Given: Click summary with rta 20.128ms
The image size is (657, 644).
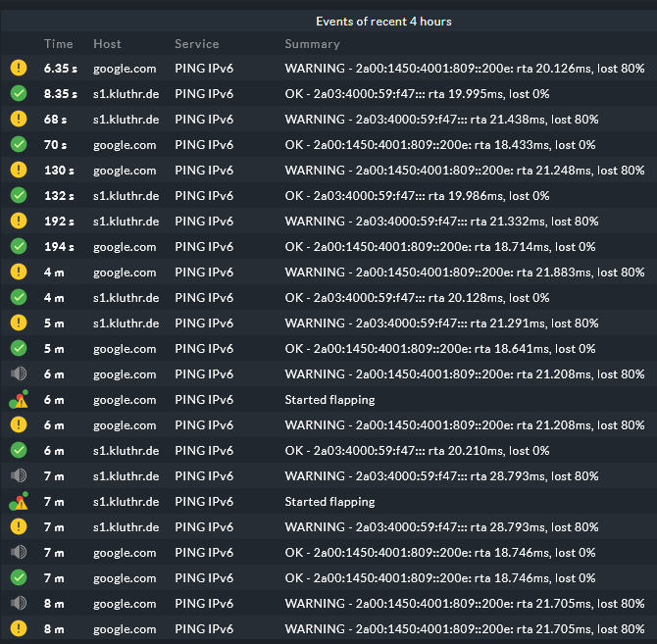Looking at the screenshot, I should 417,298.
